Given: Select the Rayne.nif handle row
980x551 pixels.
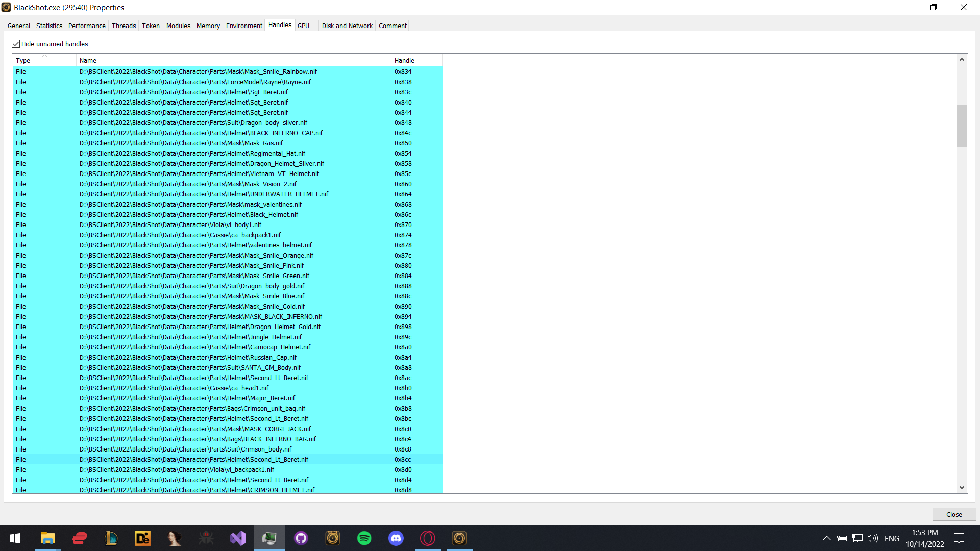Looking at the screenshot, I should (227, 82).
